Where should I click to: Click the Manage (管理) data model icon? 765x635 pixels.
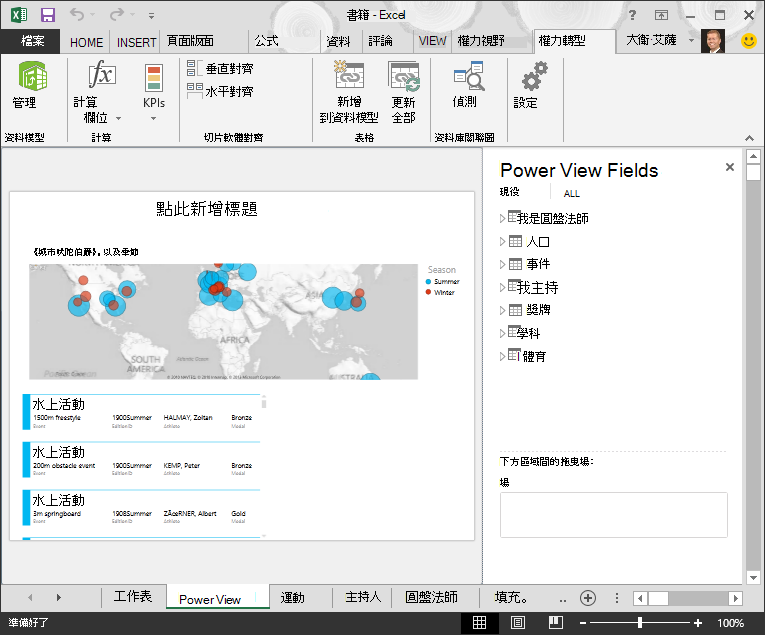click(x=32, y=77)
